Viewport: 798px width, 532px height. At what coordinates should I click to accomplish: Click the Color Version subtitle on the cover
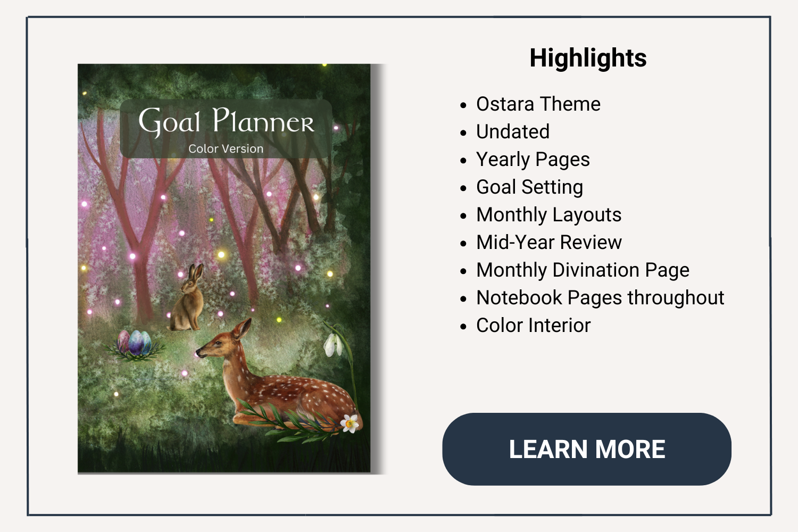pyautogui.click(x=226, y=149)
